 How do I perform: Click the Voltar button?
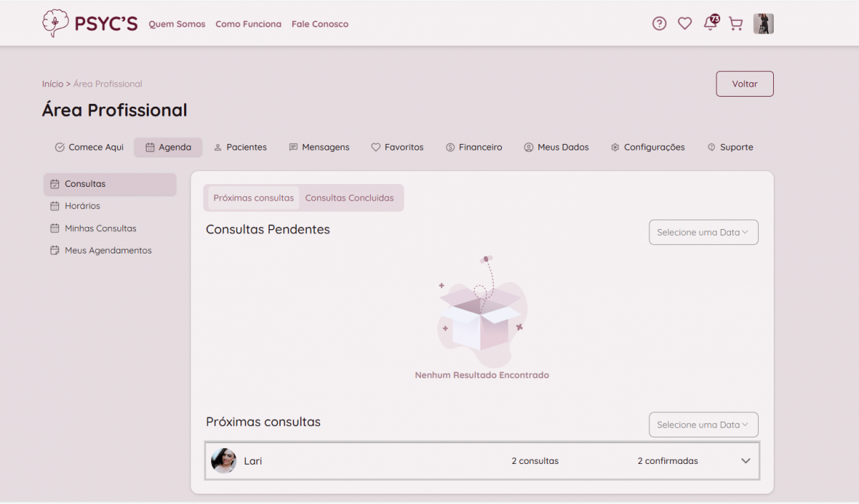click(x=744, y=84)
